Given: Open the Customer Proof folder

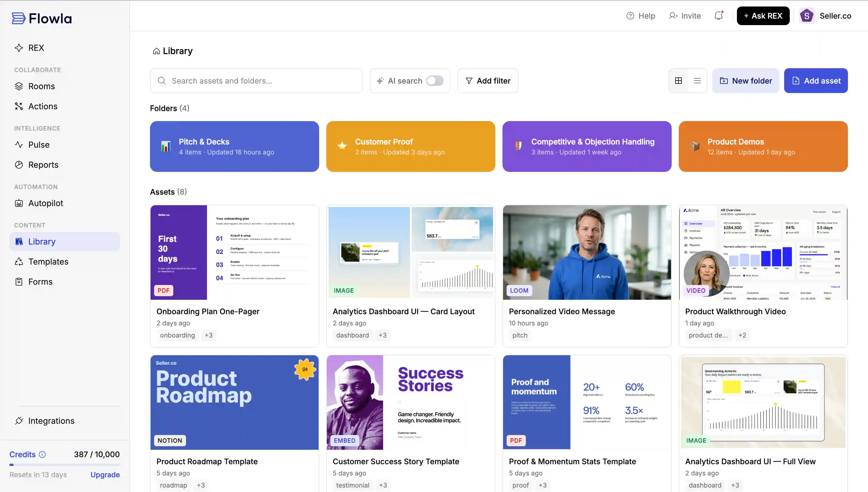Looking at the screenshot, I should tap(411, 146).
